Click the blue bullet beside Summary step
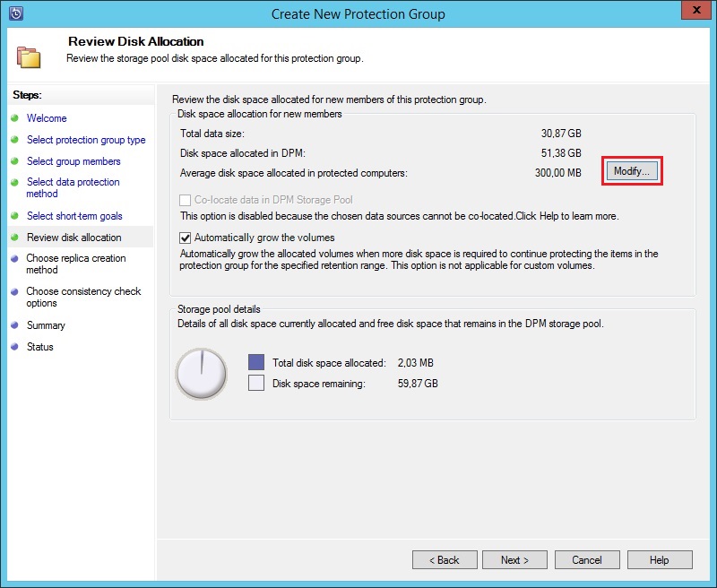Screen dimensions: 717x588 14,325
